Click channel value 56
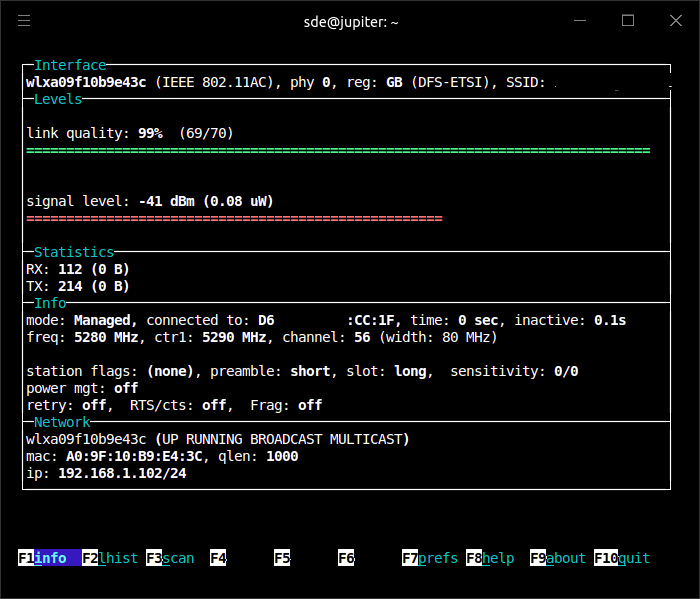700x599 pixels. pyautogui.click(x=362, y=337)
